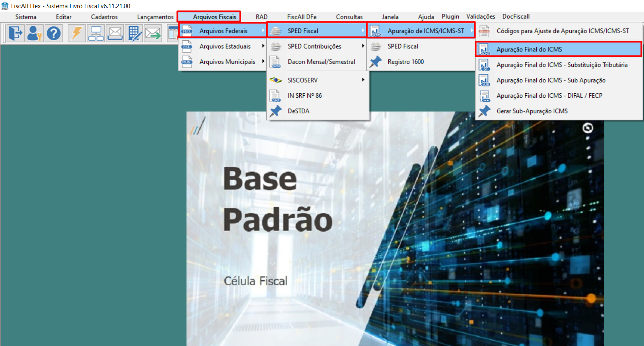Open the FiscAll DFe menu
The width and height of the screenshot is (644, 346).
coord(302,17)
